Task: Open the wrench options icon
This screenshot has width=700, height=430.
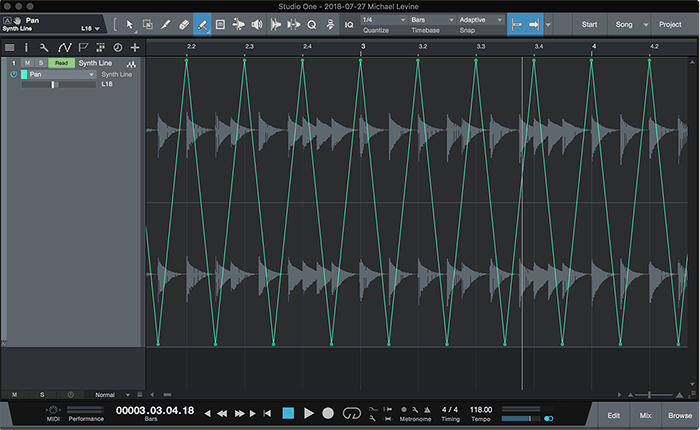Action: (44, 47)
